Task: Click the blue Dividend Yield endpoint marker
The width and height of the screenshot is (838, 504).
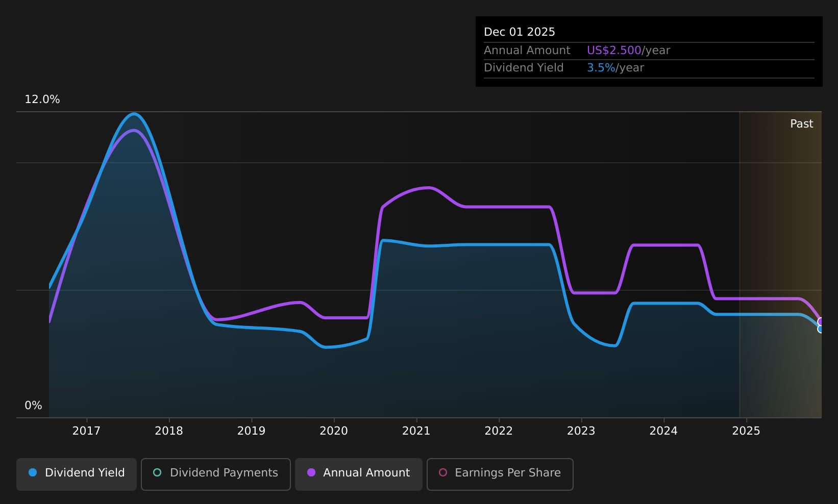Action: pyautogui.click(x=821, y=329)
